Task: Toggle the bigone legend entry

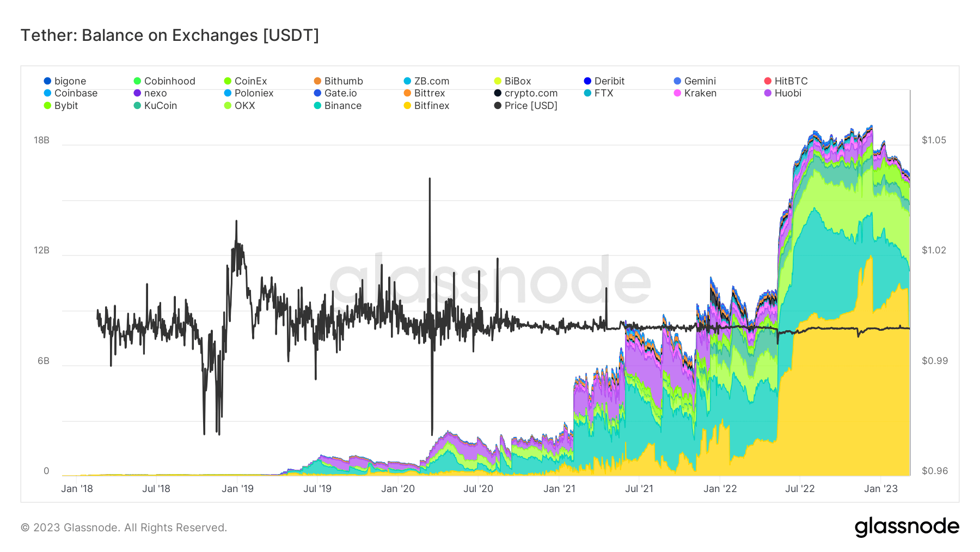Action: click(x=65, y=81)
